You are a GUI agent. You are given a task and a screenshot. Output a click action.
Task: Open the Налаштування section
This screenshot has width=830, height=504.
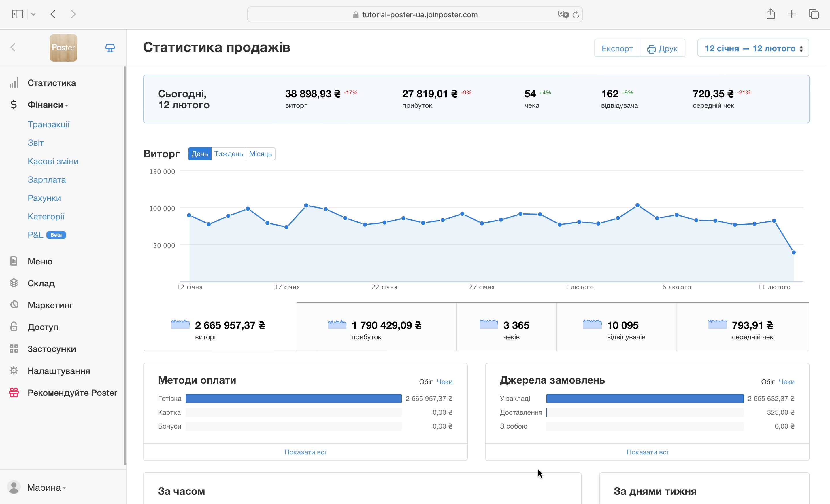pos(59,371)
